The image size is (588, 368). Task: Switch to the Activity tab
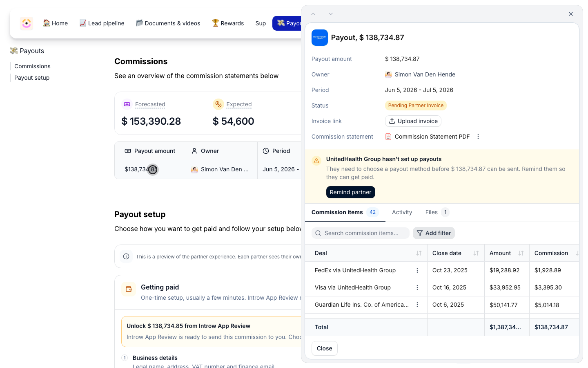click(402, 212)
